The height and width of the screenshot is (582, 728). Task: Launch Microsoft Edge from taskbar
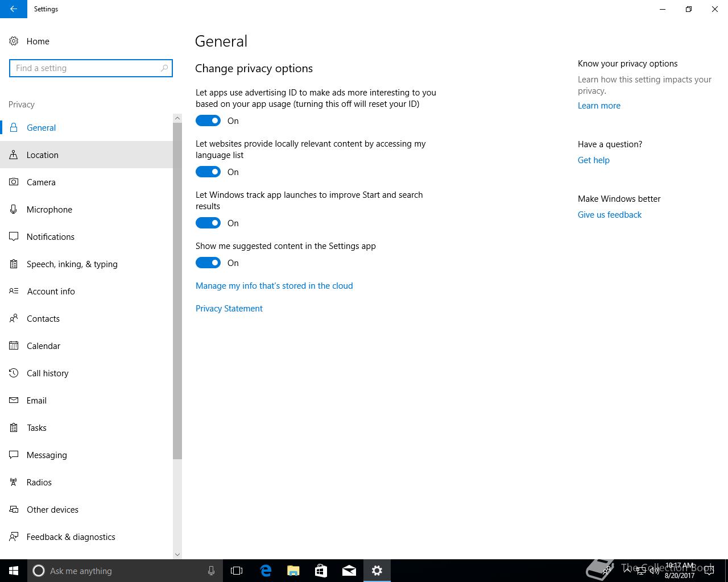pos(266,571)
